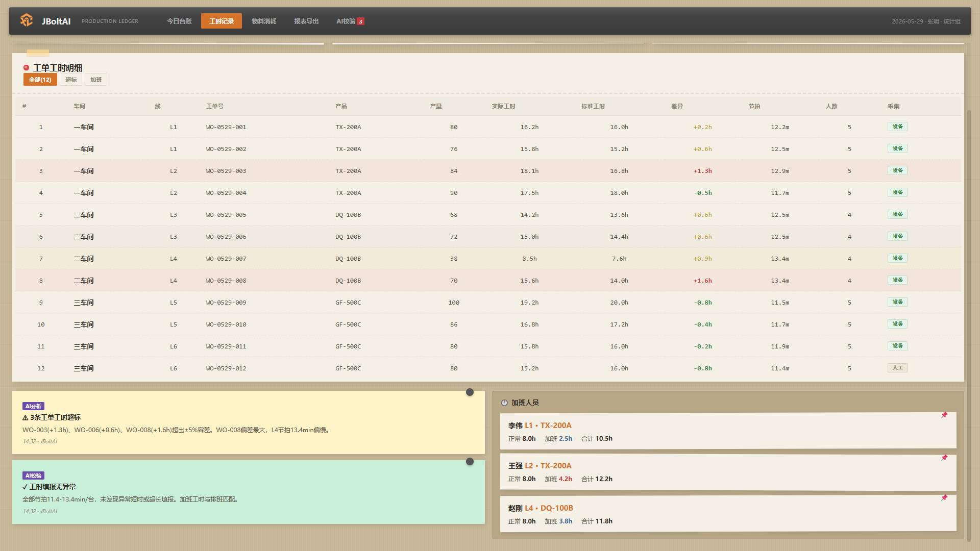
Task: Click 李伟 L1 • TX-200A overtime card title
Action: [540, 425]
